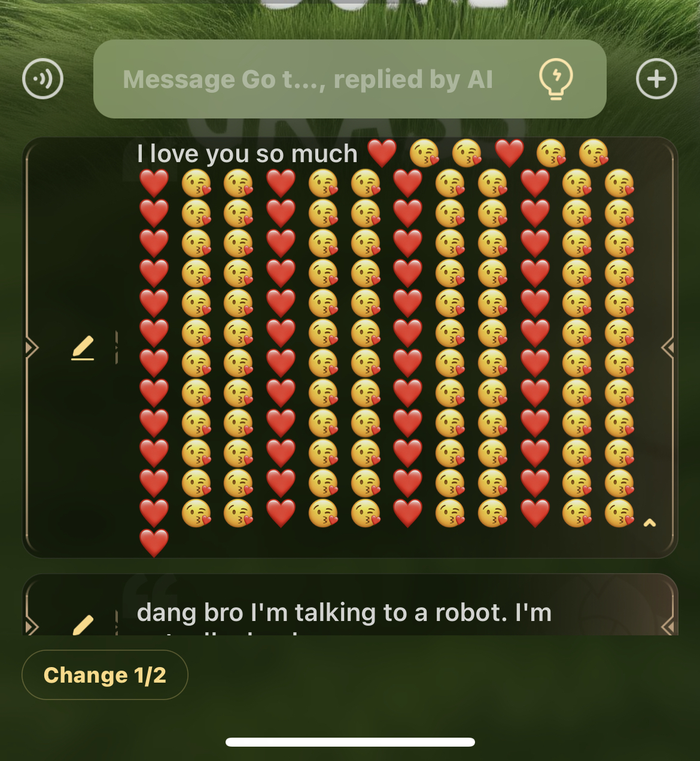Viewport: 700px width, 761px height.
Task: Tap the last lone heart at the emoji card's bottom
Action: pos(154,543)
